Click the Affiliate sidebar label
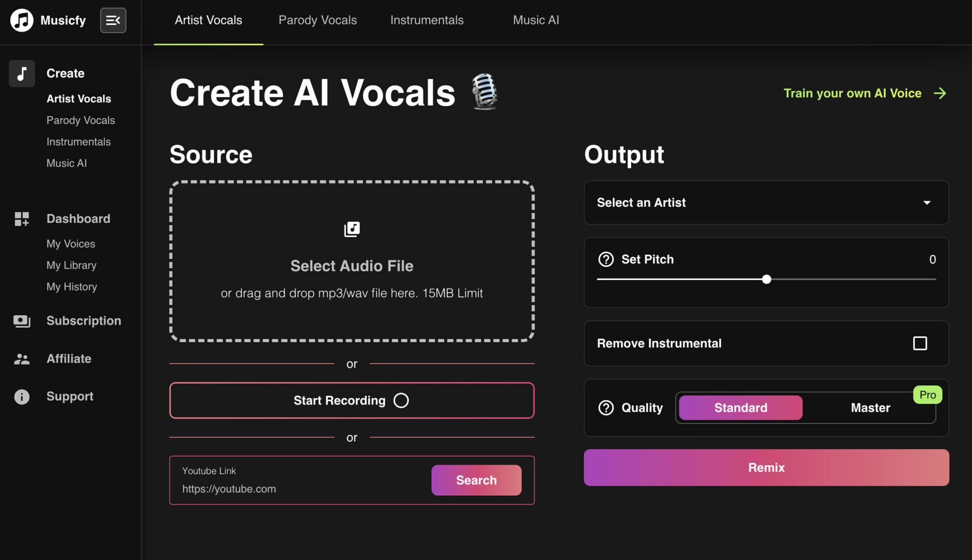The image size is (972, 560). 69,359
